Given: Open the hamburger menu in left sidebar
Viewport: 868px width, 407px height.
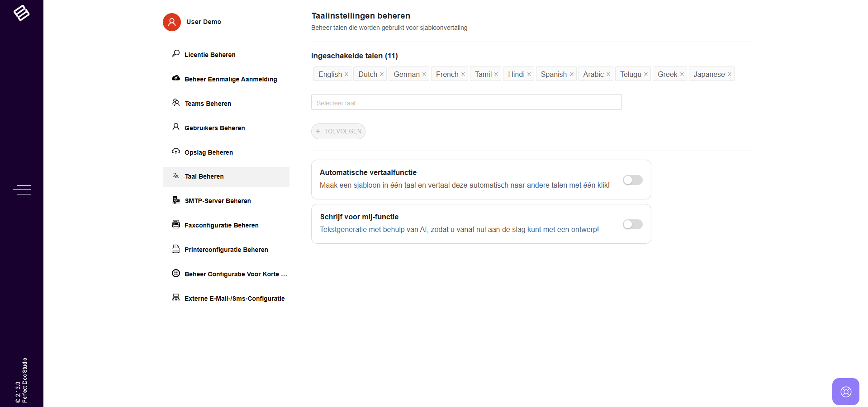Looking at the screenshot, I should tap(22, 190).
